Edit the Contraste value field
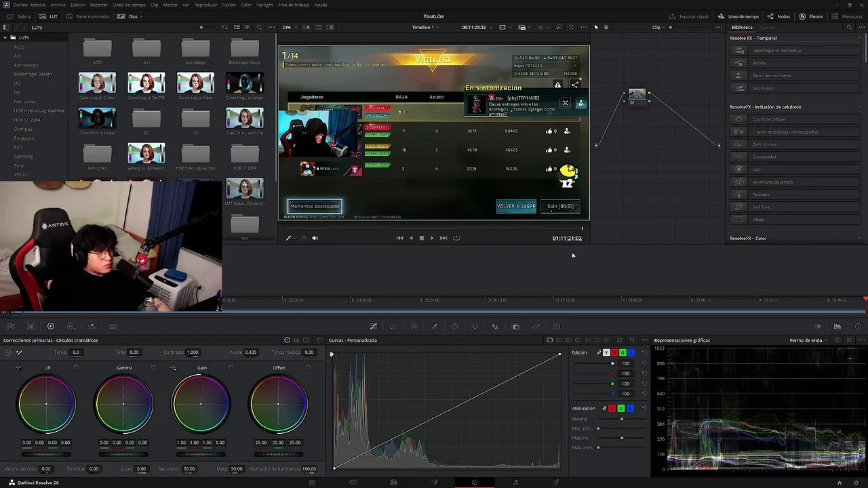The width and height of the screenshot is (868, 488). point(193,352)
